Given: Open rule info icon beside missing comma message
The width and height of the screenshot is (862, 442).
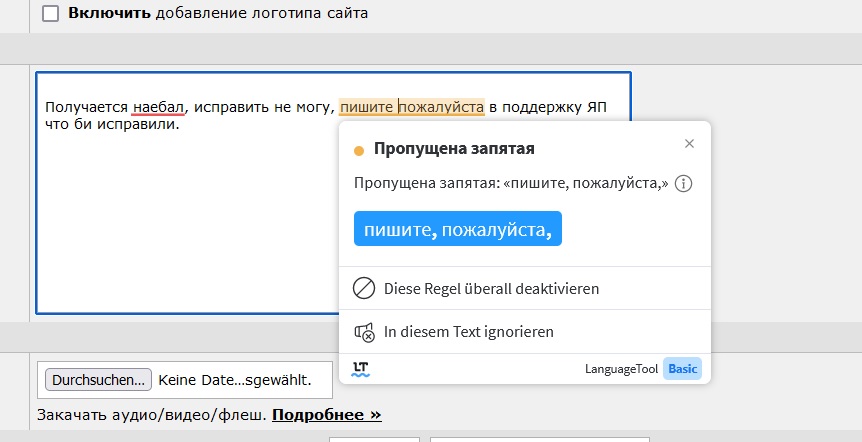Looking at the screenshot, I should click(683, 183).
